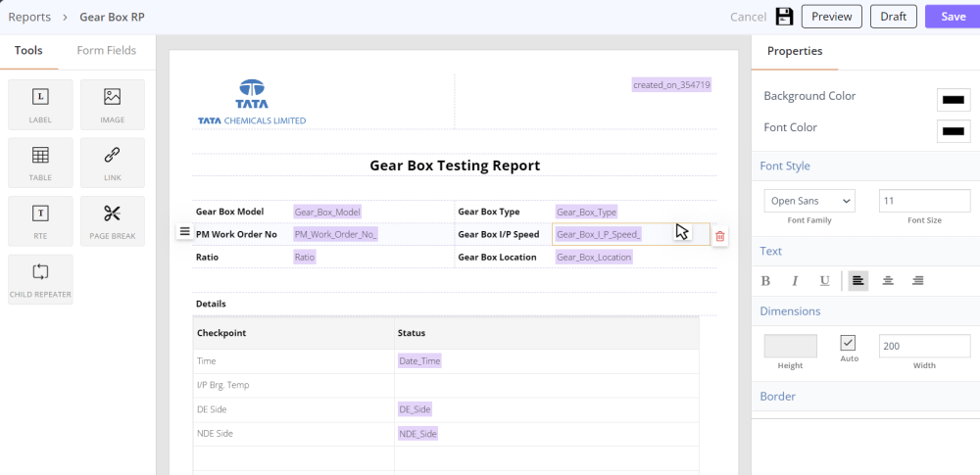
Task: Click the purple Save button
Action: [x=954, y=17]
